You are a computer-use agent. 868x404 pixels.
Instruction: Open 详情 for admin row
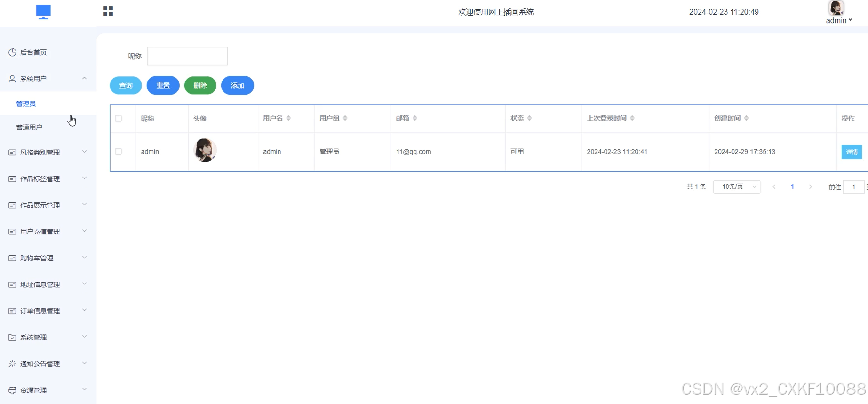pos(852,152)
